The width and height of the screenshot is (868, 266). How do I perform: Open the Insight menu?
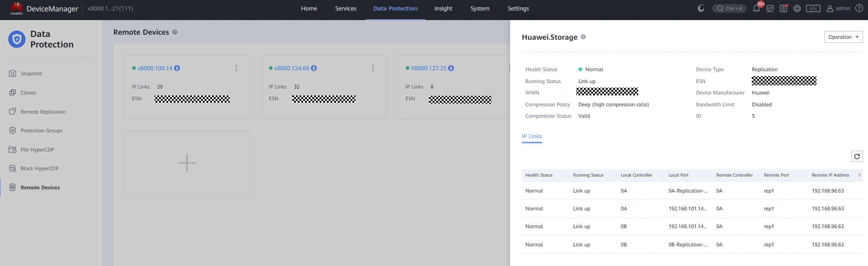[443, 9]
